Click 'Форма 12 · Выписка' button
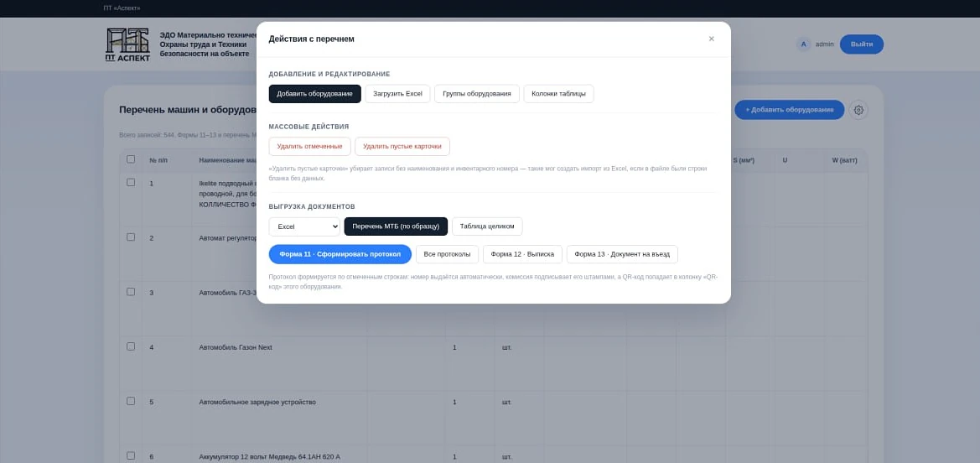 click(x=522, y=255)
